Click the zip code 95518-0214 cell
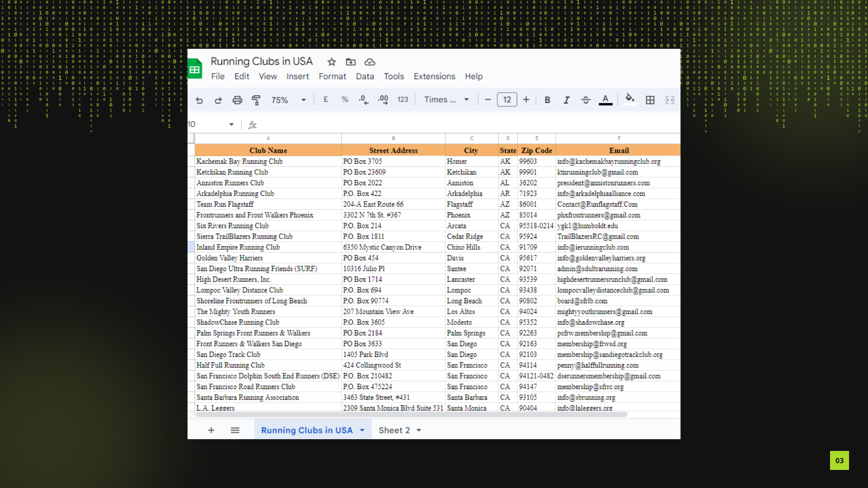 [x=537, y=225]
